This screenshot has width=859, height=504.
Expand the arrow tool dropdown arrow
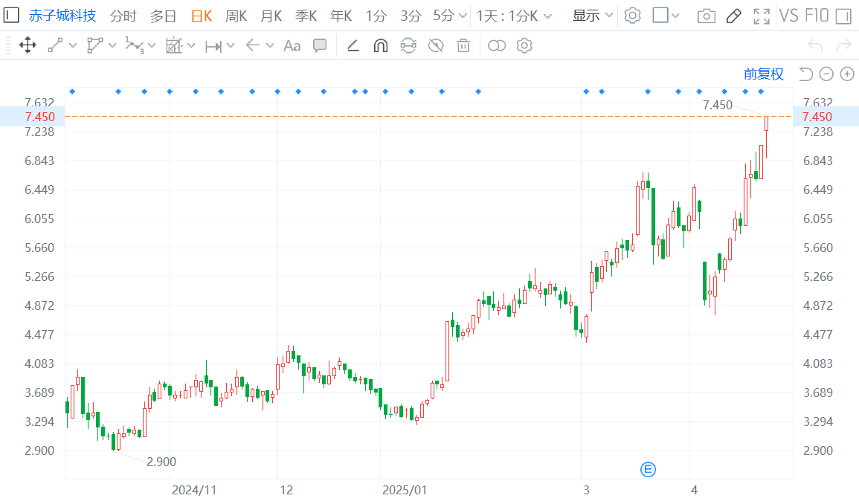[x=270, y=46]
